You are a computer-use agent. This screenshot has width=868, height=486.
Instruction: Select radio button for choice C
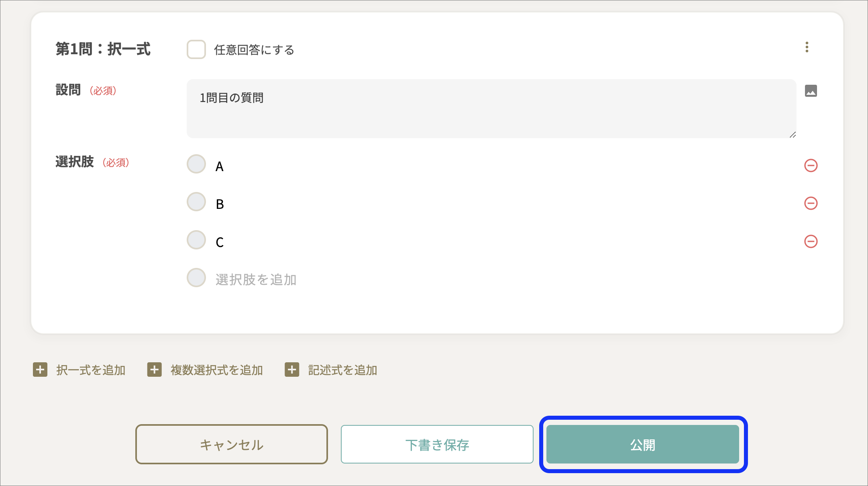[196, 240]
